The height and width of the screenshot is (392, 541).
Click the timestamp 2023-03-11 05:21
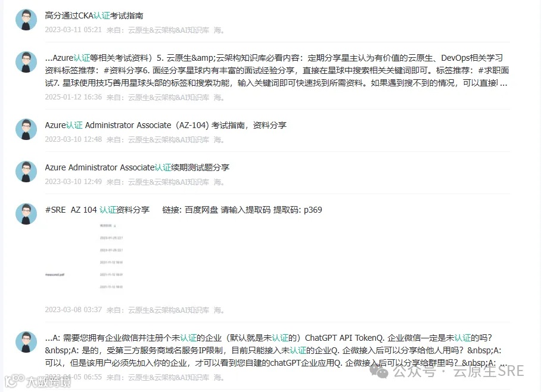pyautogui.click(x=73, y=30)
